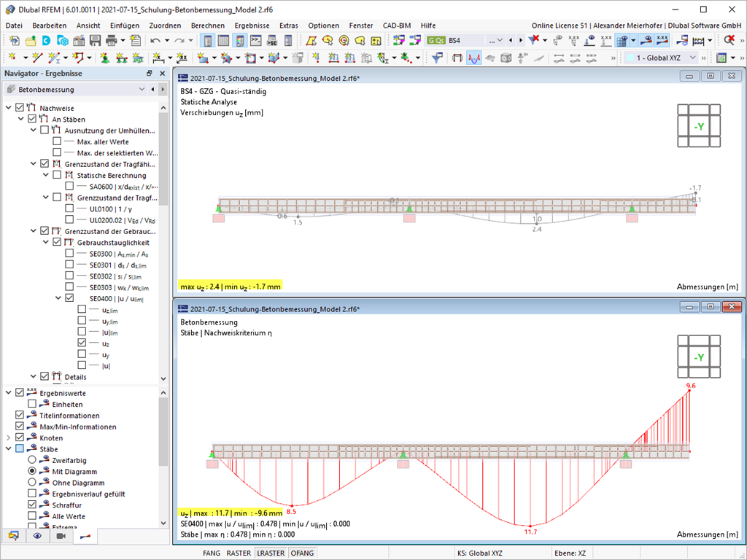Toggle the LRASTER status bar button
747x560 pixels.
271,553
